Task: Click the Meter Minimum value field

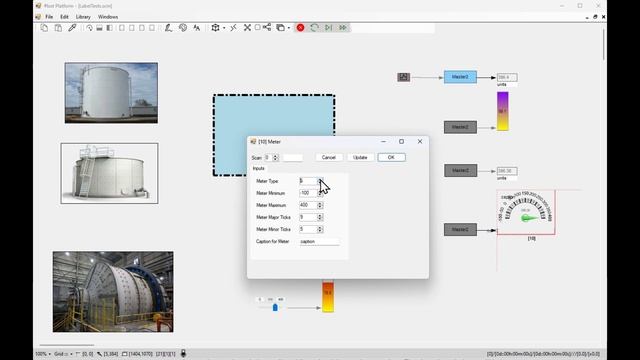Action: click(308, 193)
